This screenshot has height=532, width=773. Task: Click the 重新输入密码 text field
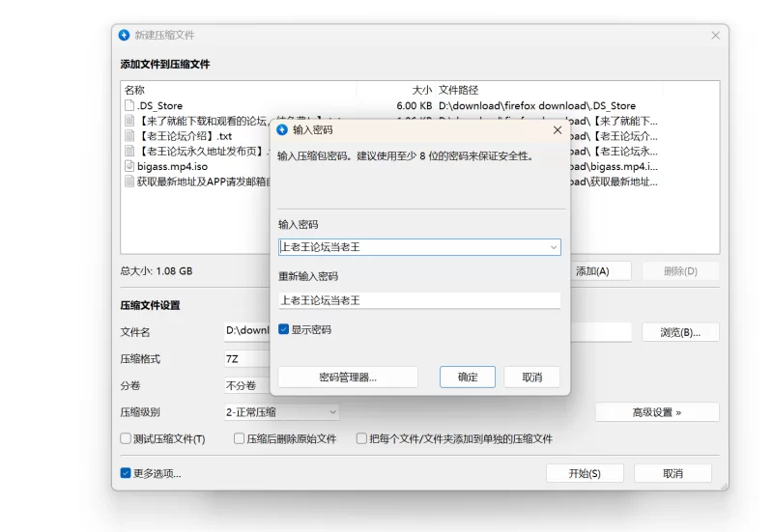click(419, 300)
